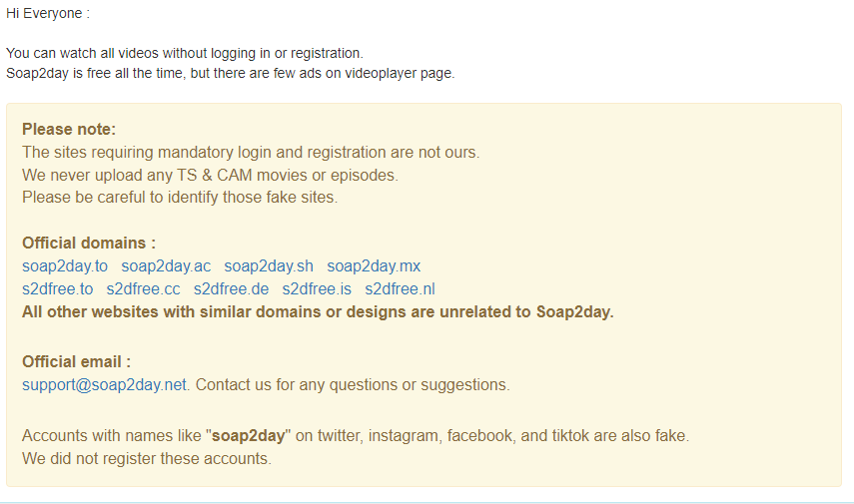Open the soap2day.to domain link
The image size is (854, 504).
point(65,266)
